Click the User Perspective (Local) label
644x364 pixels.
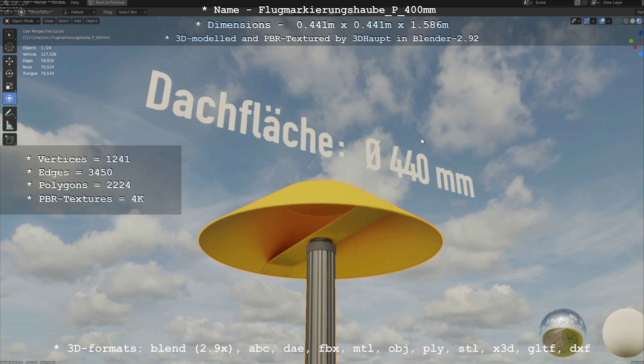pyautogui.click(x=43, y=31)
